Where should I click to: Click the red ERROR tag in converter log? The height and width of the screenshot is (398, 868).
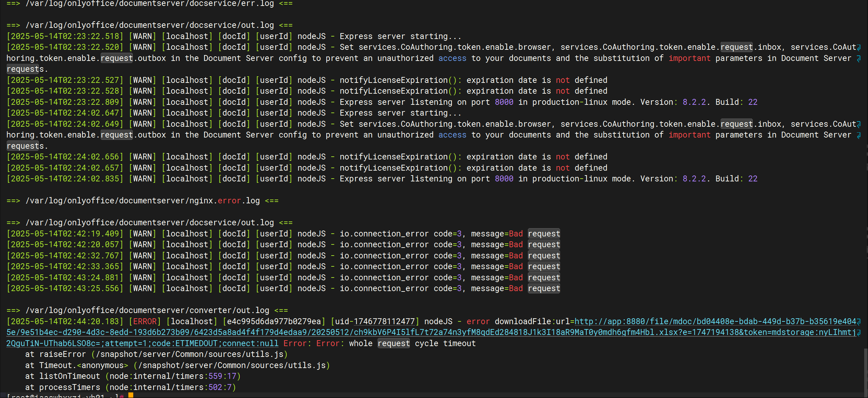point(145,321)
